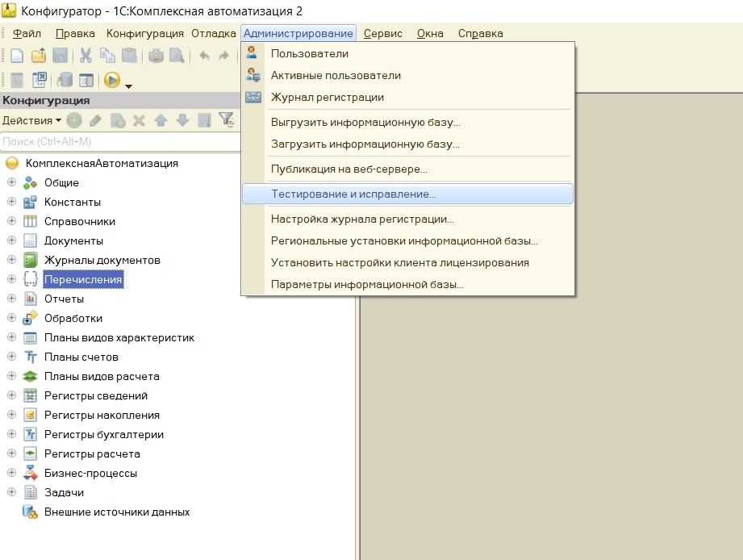743x560 pixels.
Task: Click the Redo arrow icon
Action: [x=223, y=56]
